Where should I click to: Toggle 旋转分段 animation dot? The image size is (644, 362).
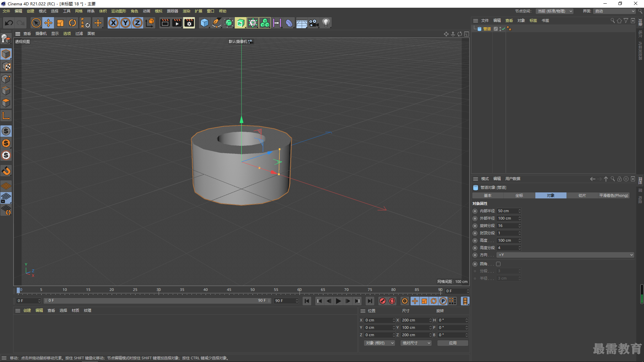[475, 226]
